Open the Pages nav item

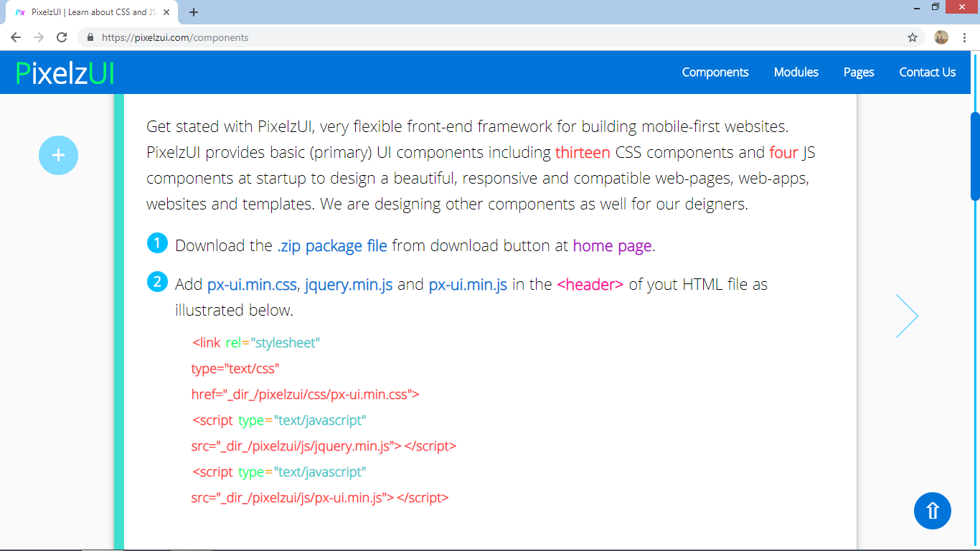[x=859, y=72]
